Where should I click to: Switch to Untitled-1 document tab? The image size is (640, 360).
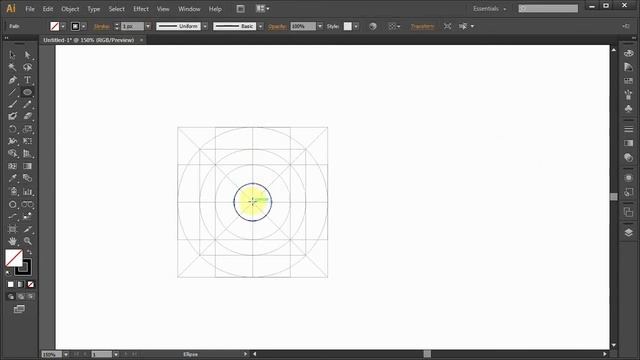(x=89, y=40)
